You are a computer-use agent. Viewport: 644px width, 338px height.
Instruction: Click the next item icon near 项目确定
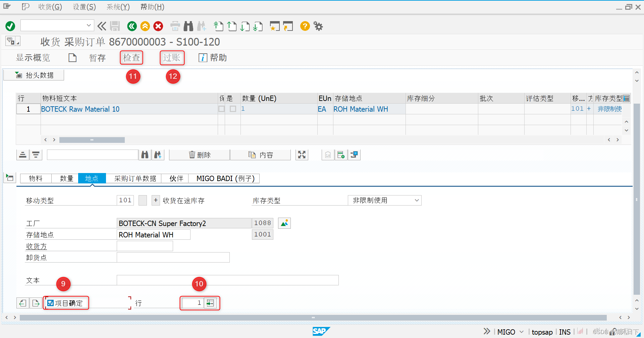[x=36, y=303]
